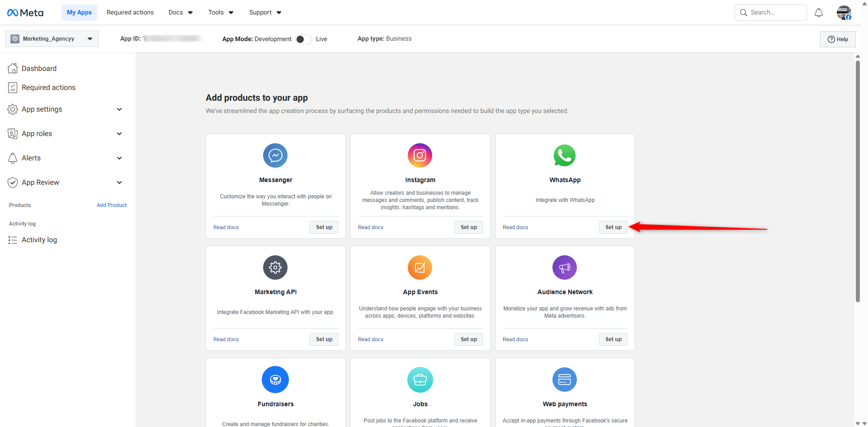Click the Messenger product icon
This screenshot has width=868, height=427.
275,155
